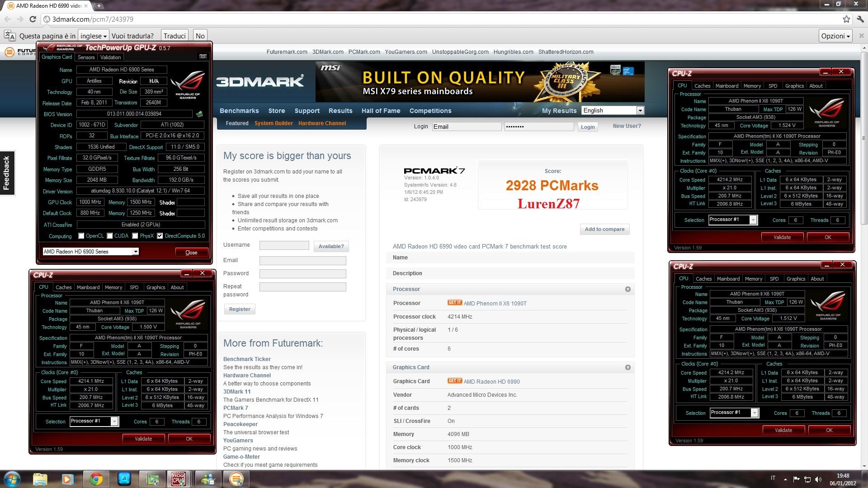Open the Hardware Channel submenu link
Viewport: 868px width, 488px height.
tap(322, 123)
